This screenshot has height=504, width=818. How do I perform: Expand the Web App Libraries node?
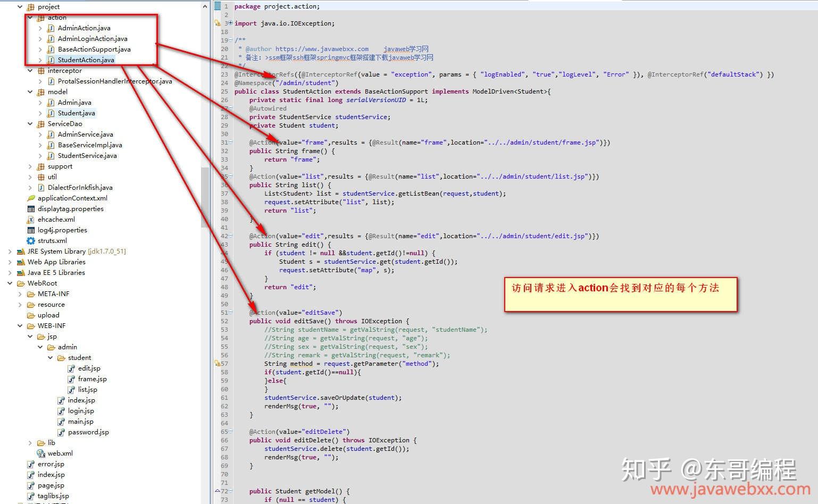coord(10,262)
